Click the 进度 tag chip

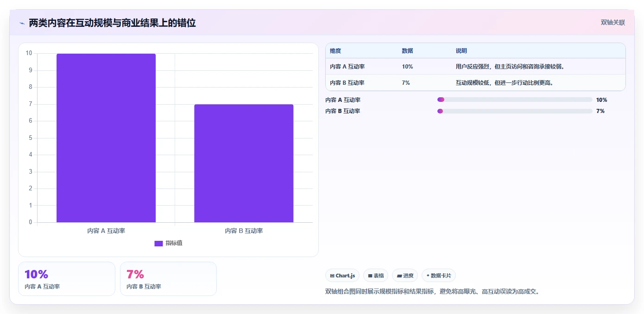coord(405,276)
